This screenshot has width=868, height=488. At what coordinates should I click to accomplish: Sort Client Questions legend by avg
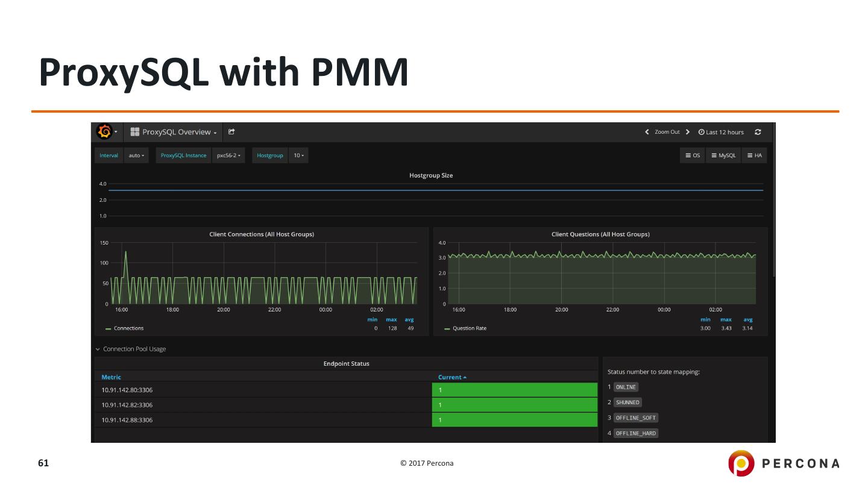(748, 319)
